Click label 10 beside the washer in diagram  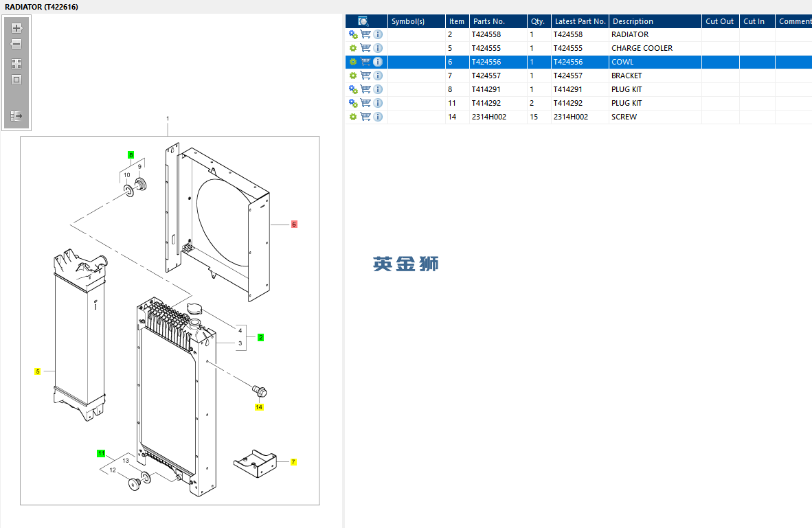[x=127, y=175]
